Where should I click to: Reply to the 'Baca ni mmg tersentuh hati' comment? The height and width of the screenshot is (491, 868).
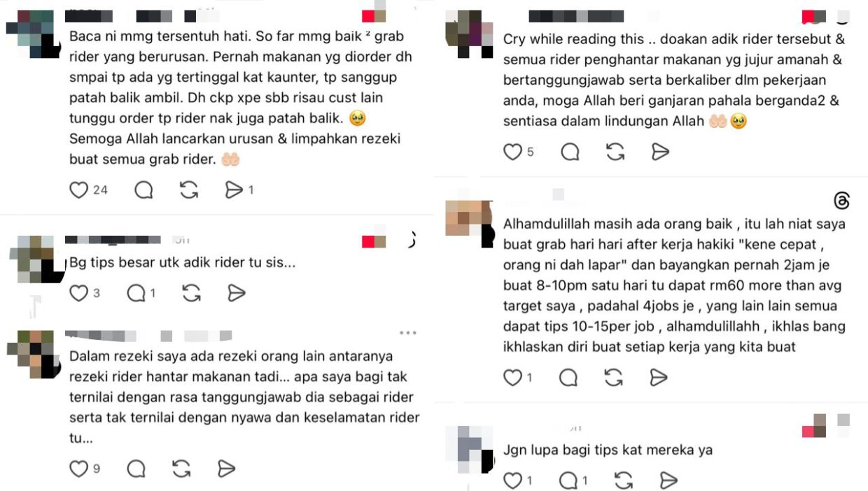143,190
